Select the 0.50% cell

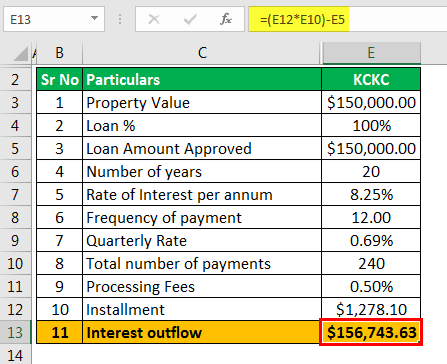[371, 286]
